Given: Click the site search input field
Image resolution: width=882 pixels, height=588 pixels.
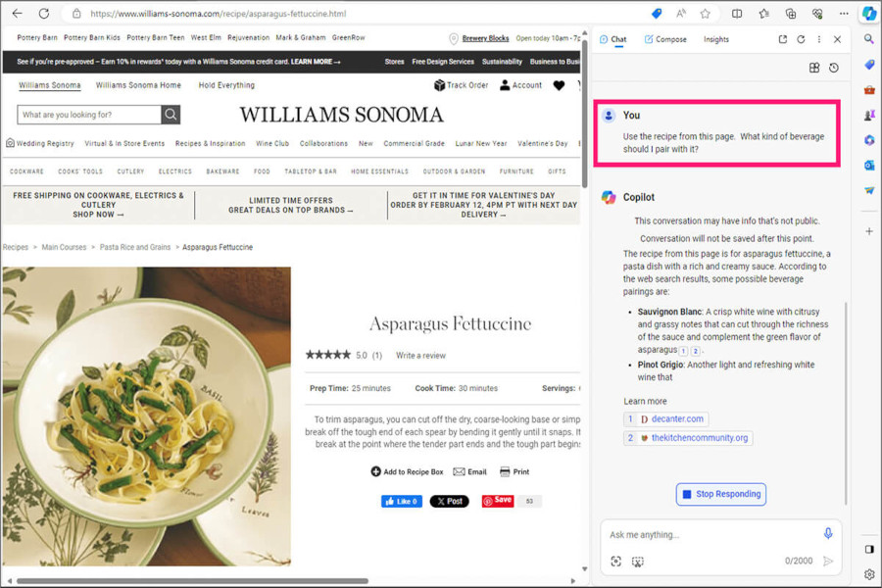Looking at the screenshot, I should pos(89,115).
